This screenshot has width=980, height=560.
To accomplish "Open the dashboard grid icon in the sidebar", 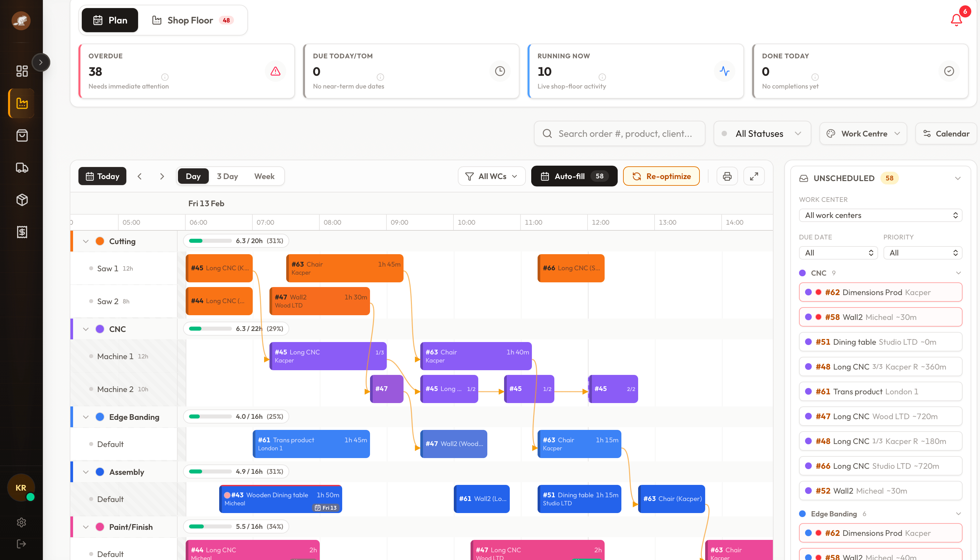I will coord(22,71).
